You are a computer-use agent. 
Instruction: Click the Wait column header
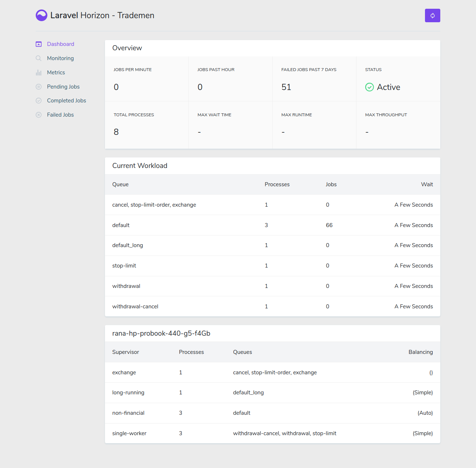tap(427, 184)
